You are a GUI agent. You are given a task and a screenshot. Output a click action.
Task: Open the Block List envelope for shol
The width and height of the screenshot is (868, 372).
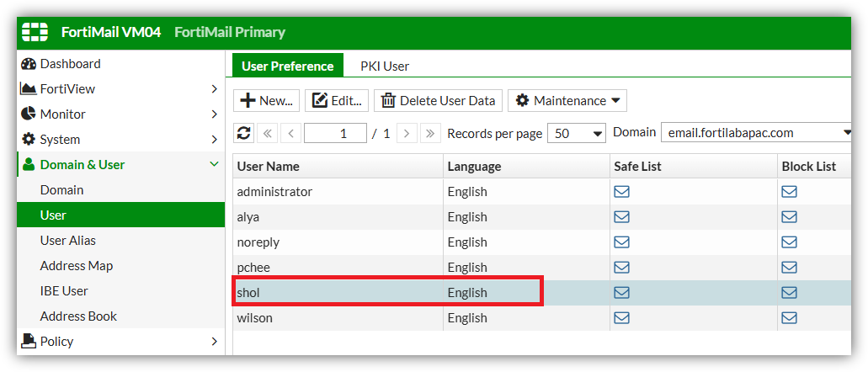(789, 292)
